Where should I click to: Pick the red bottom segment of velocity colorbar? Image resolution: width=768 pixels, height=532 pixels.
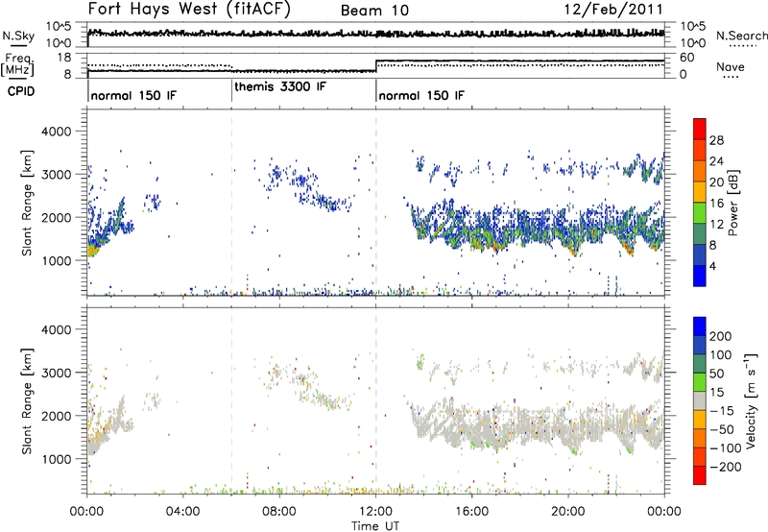(700, 475)
